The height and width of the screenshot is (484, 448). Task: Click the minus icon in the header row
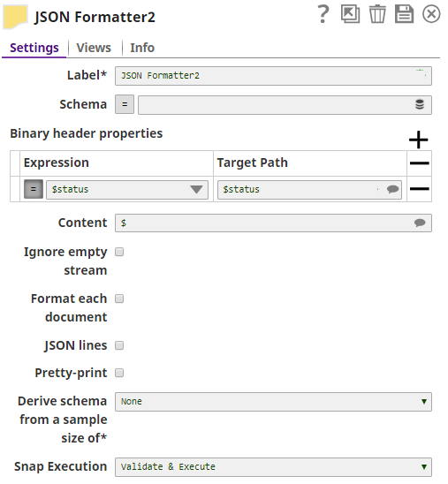click(x=419, y=163)
